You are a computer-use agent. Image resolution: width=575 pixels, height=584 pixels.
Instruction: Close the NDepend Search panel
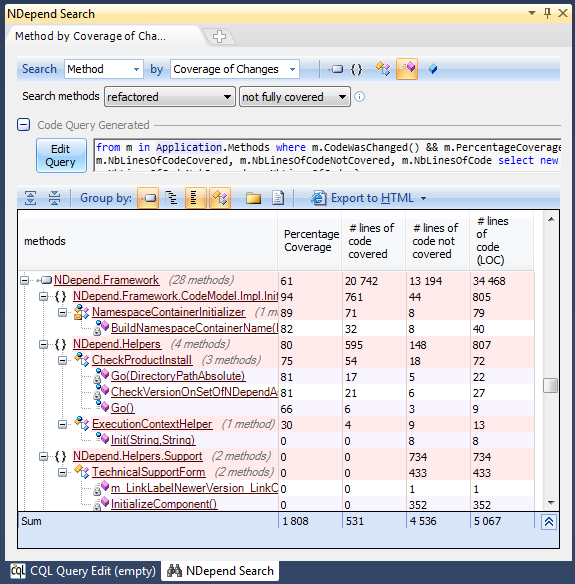(563, 13)
